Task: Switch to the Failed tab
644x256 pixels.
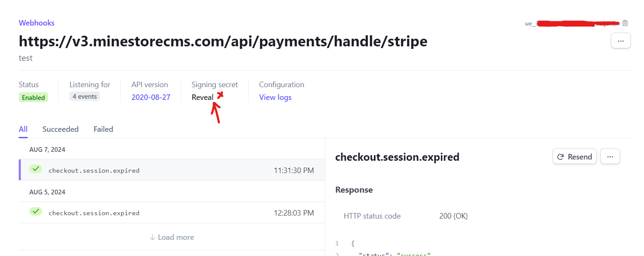Action: coord(103,129)
